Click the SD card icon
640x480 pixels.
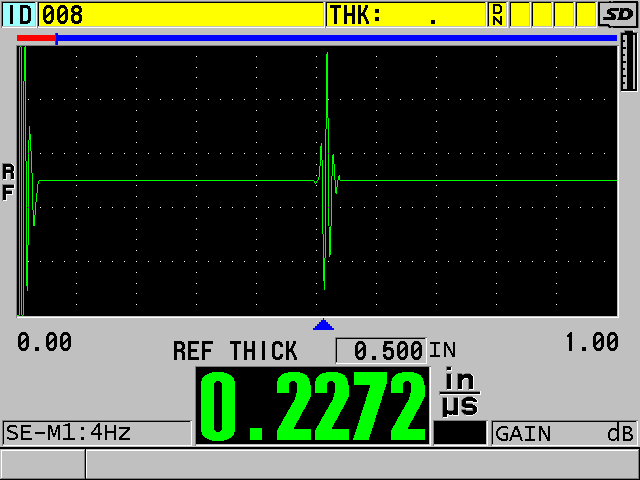(x=617, y=14)
